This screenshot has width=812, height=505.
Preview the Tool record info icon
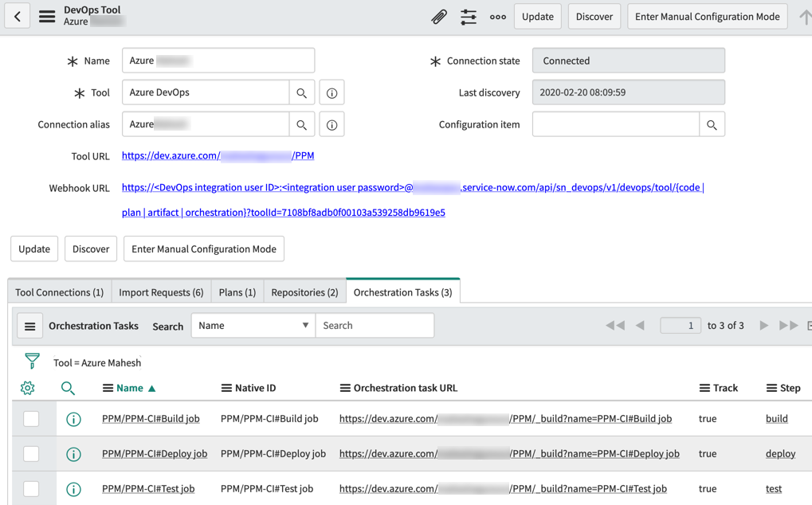(332, 93)
